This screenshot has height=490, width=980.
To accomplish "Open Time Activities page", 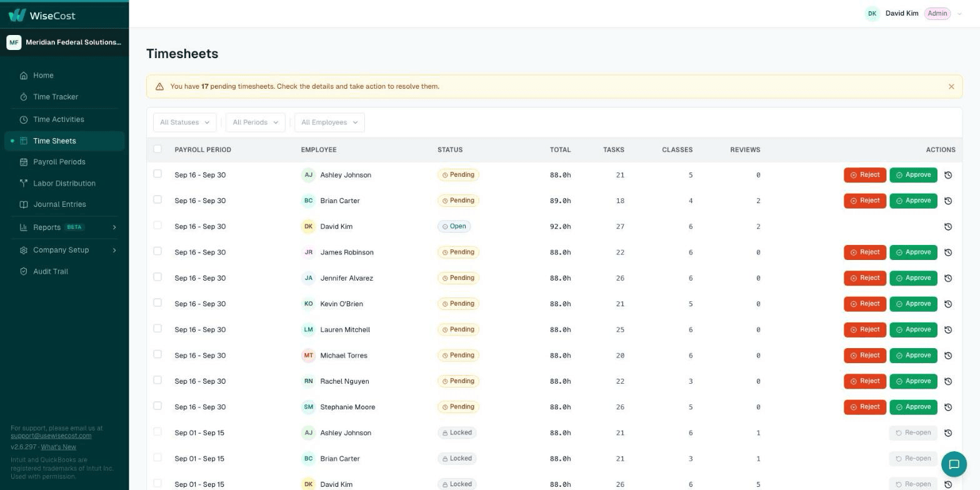I will (x=64, y=119).
